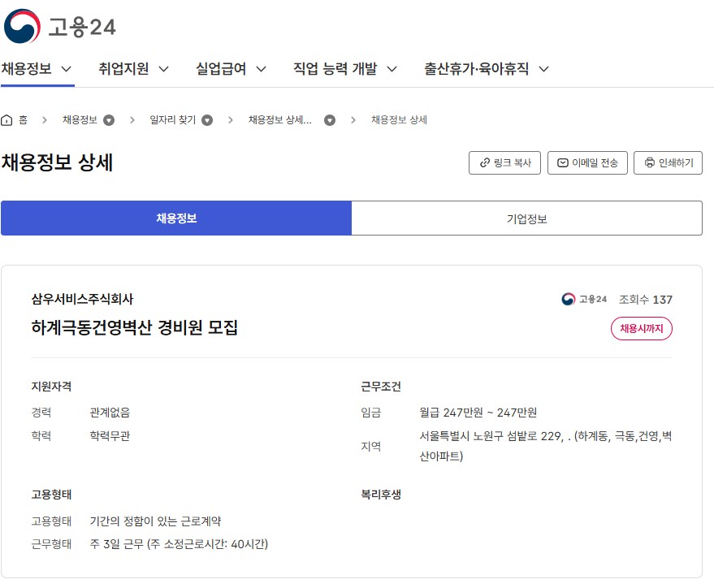Open 채용정보 상세 breadcrumb dropdown circle icon
714x588 pixels.
[x=330, y=120]
